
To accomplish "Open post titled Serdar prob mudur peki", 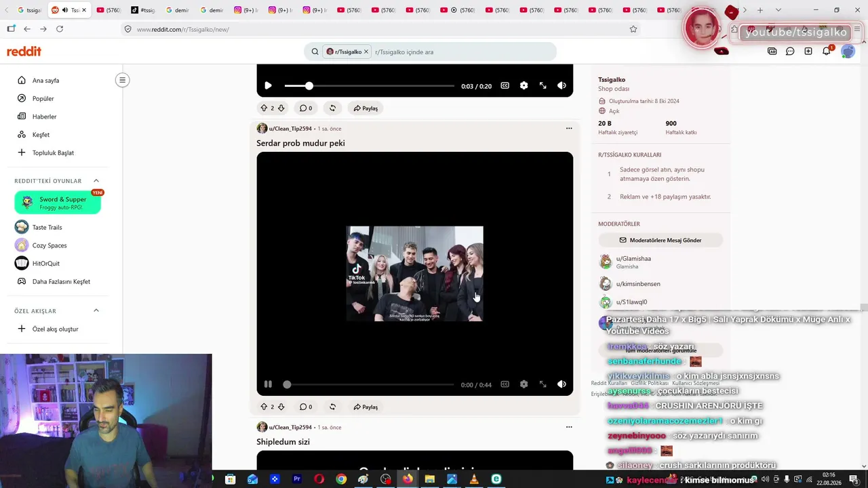I will click(300, 143).
